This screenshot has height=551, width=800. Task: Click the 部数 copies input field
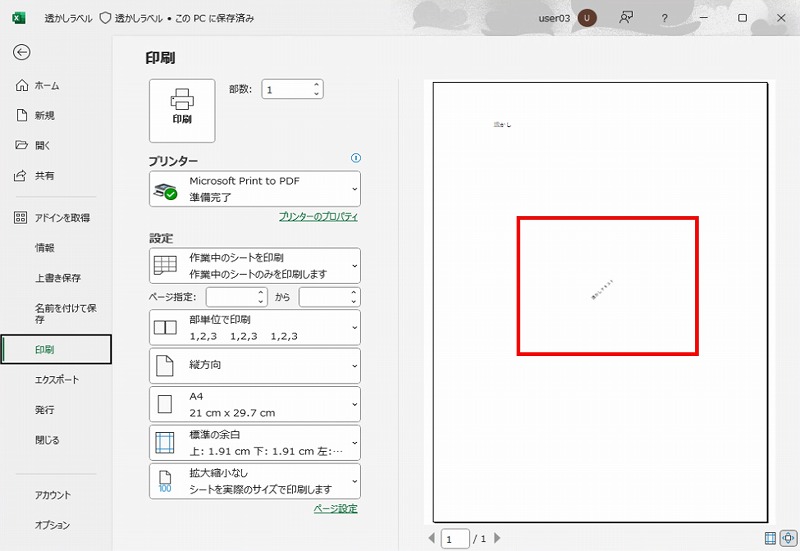(x=287, y=90)
